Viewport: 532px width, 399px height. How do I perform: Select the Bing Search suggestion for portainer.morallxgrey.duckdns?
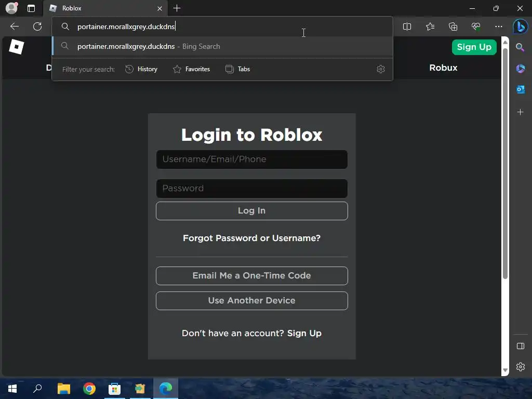[222, 46]
